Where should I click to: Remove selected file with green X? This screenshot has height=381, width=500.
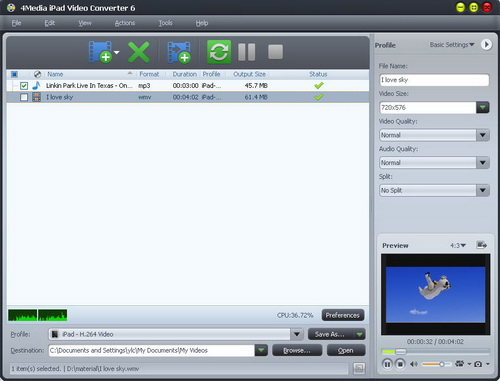(139, 52)
